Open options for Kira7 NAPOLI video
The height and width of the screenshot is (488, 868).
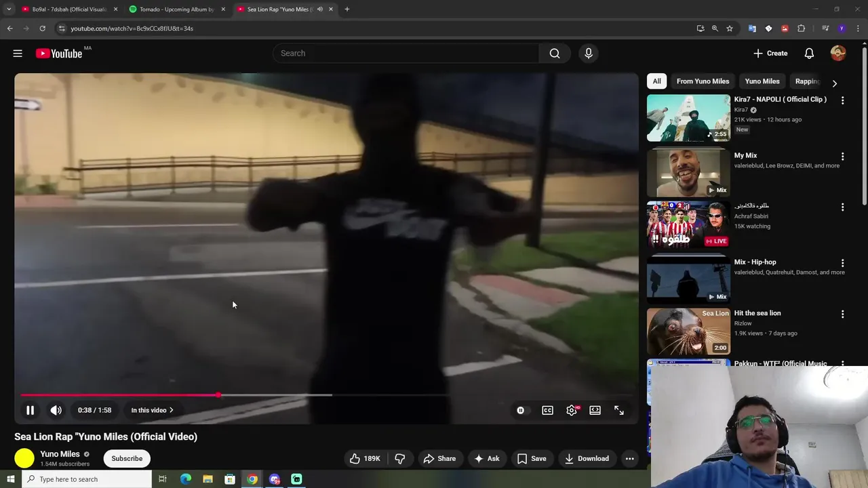coord(842,100)
